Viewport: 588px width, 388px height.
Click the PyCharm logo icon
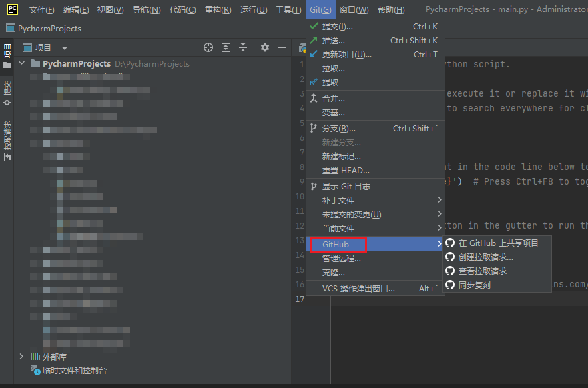point(13,9)
